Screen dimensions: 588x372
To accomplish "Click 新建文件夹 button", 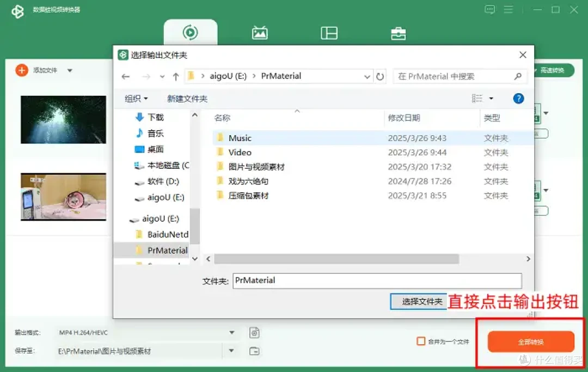I will pyautogui.click(x=187, y=99).
